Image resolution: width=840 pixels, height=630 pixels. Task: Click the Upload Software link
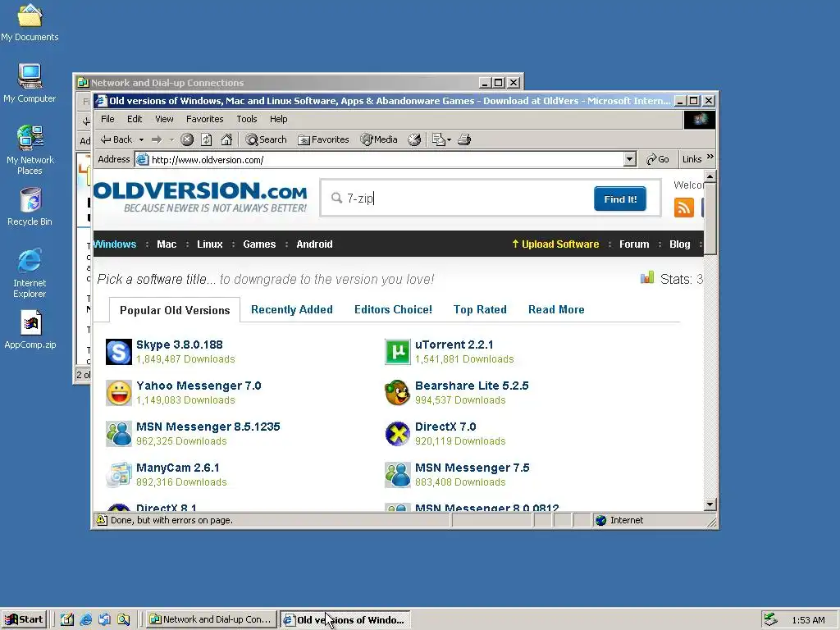555,244
